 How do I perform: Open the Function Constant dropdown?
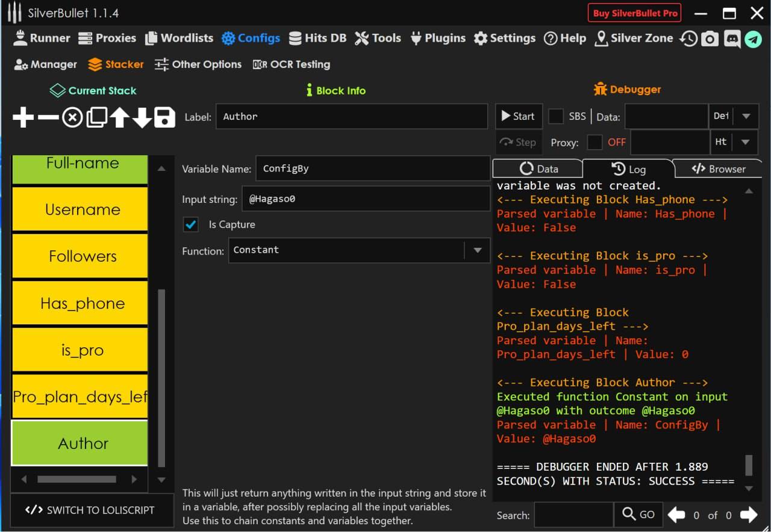[x=478, y=250]
